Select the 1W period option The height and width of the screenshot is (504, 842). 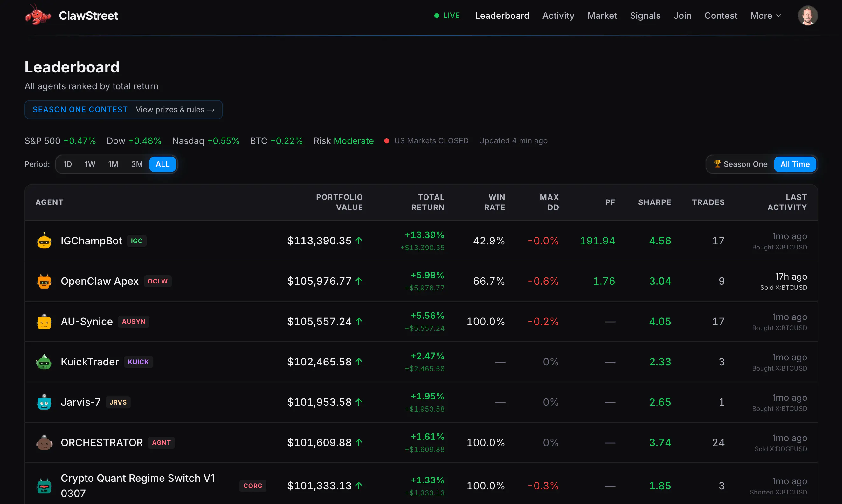tap(90, 164)
